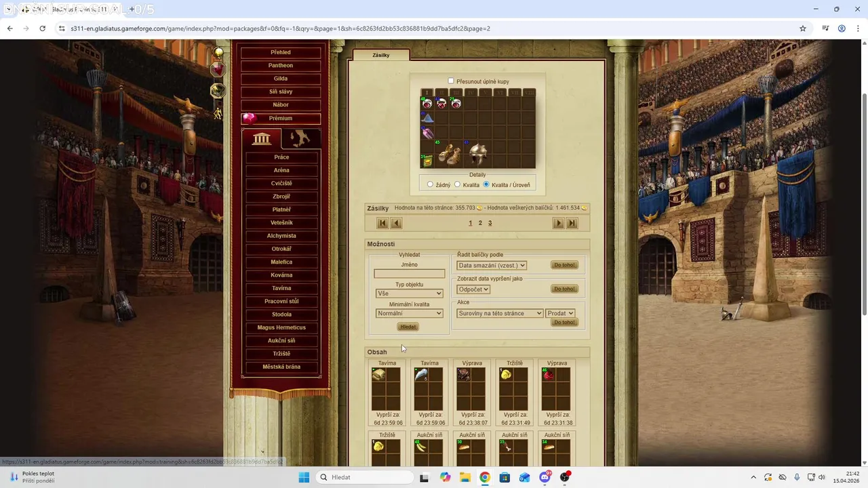The height and width of the screenshot is (488, 868).
Task: Pick the blue powder pile in inventory
Action: [x=427, y=118]
